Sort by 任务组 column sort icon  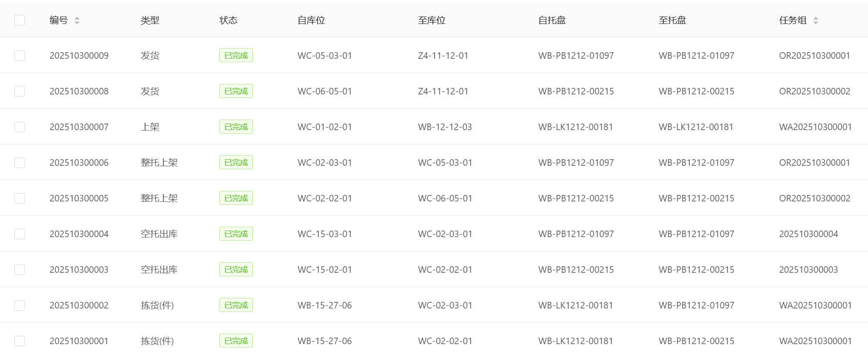pos(816,20)
